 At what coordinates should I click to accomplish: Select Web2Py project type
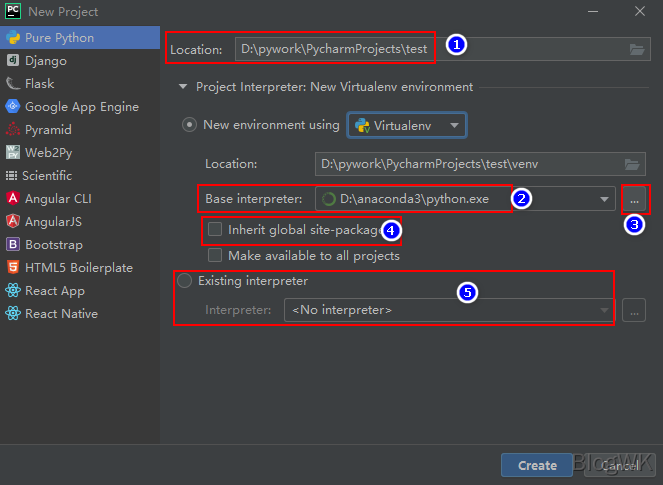pyautogui.click(x=80, y=152)
